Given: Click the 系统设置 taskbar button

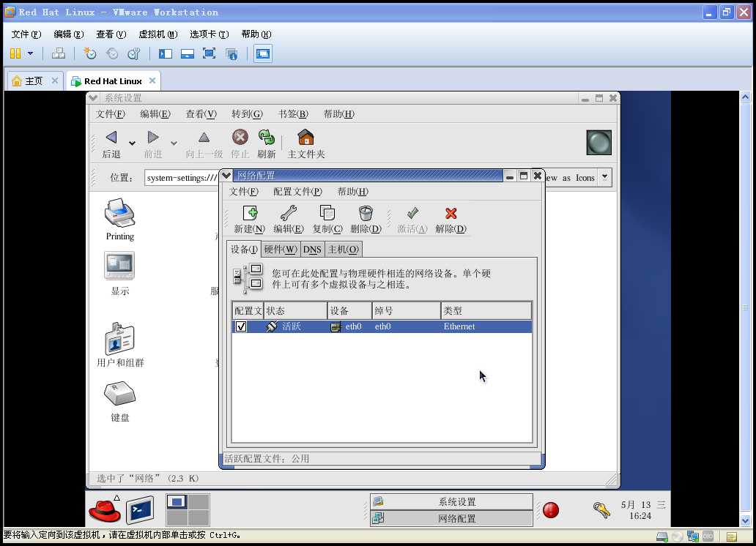Looking at the screenshot, I should pyautogui.click(x=452, y=501).
